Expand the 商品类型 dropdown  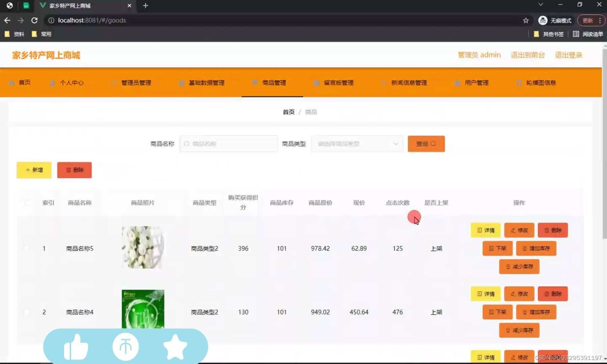357,144
